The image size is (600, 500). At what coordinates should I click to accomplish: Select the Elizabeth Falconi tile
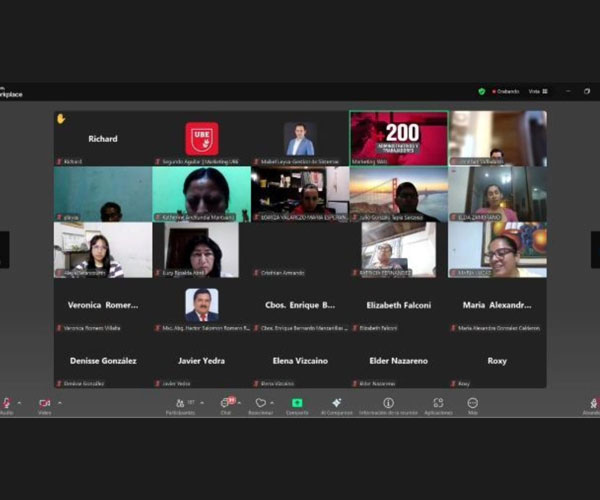[399, 305]
